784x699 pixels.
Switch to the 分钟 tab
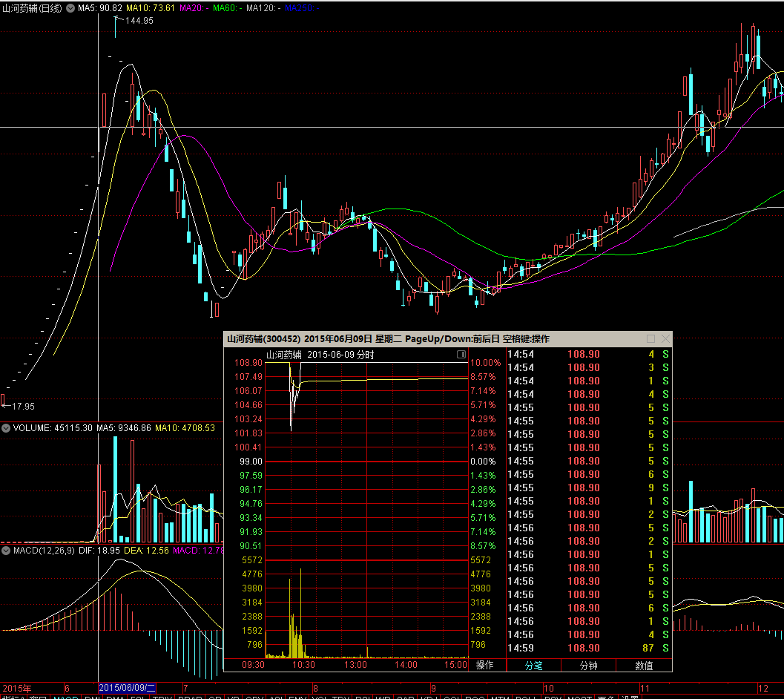(588, 666)
